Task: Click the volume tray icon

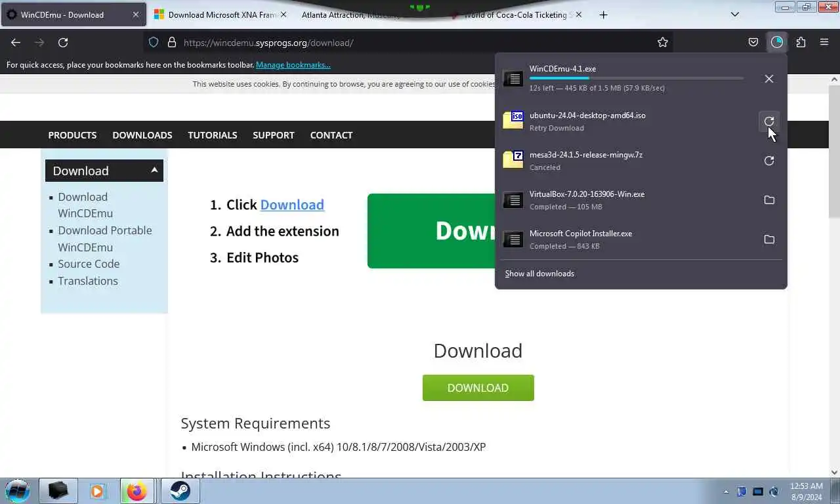Action: tap(774, 492)
